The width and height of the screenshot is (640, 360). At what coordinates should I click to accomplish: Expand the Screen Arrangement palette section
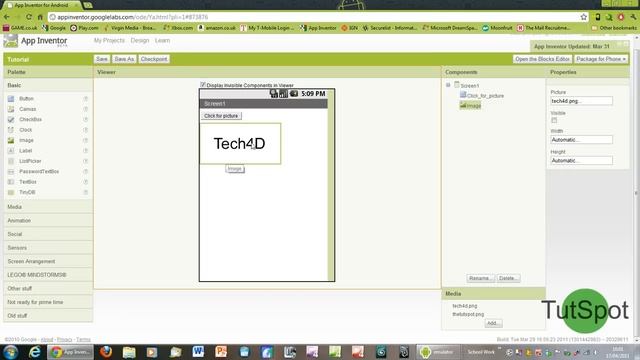pyautogui.click(x=48, y=261)
